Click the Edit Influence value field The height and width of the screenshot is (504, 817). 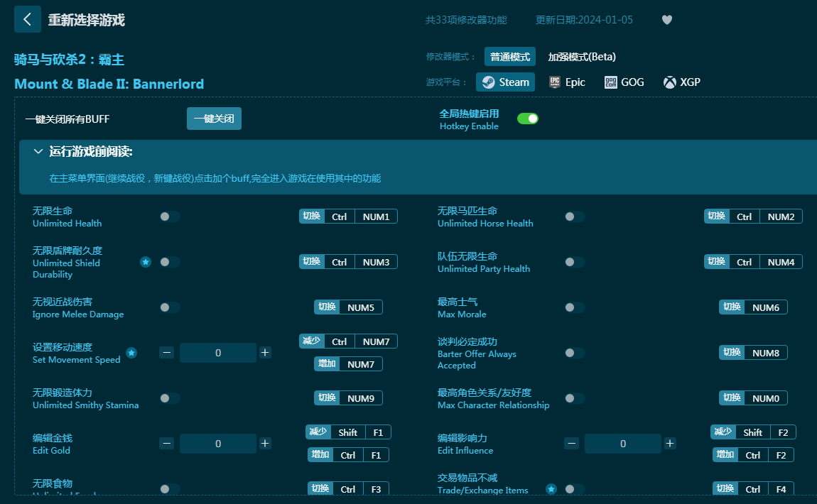click(623, 444)
